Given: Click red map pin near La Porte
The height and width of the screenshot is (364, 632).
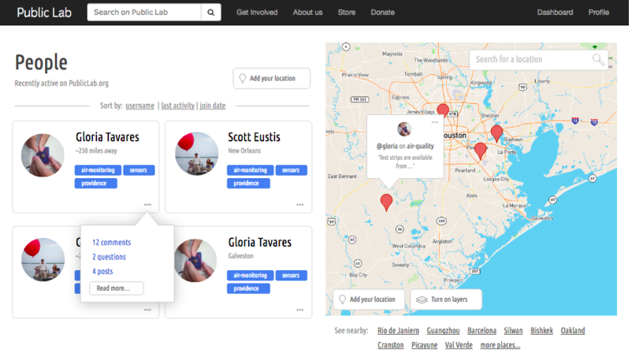Looking at the screenshot, I should pyautogui.click(x=480, y=150).
